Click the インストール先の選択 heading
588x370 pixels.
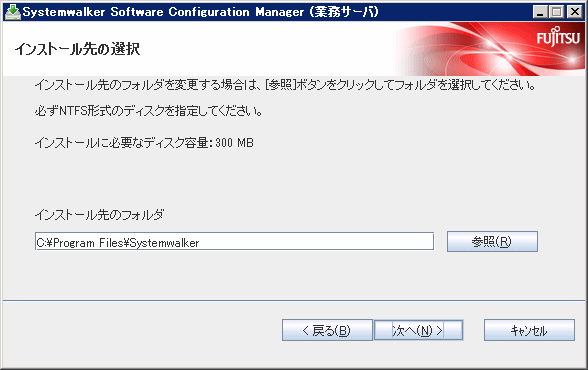(77, 49)
